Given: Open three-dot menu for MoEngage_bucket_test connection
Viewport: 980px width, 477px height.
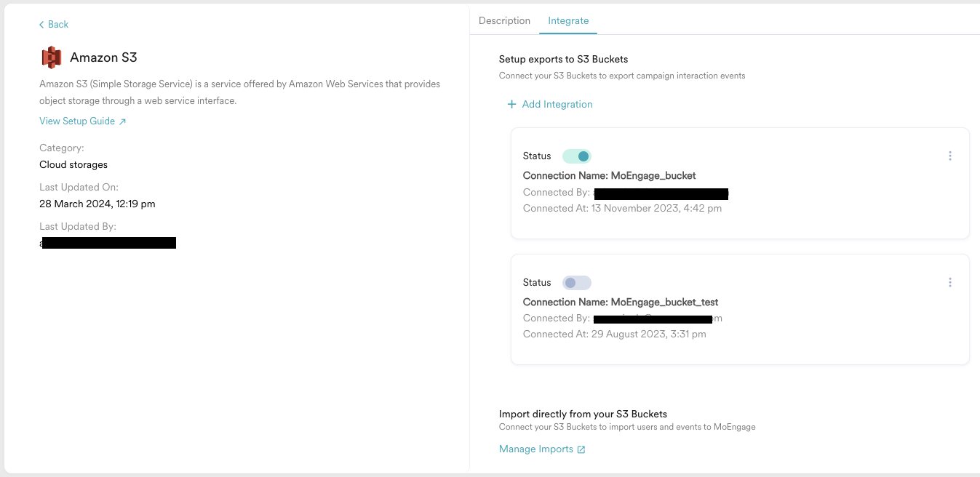Looking at the screenshot, I should (949, 282).
